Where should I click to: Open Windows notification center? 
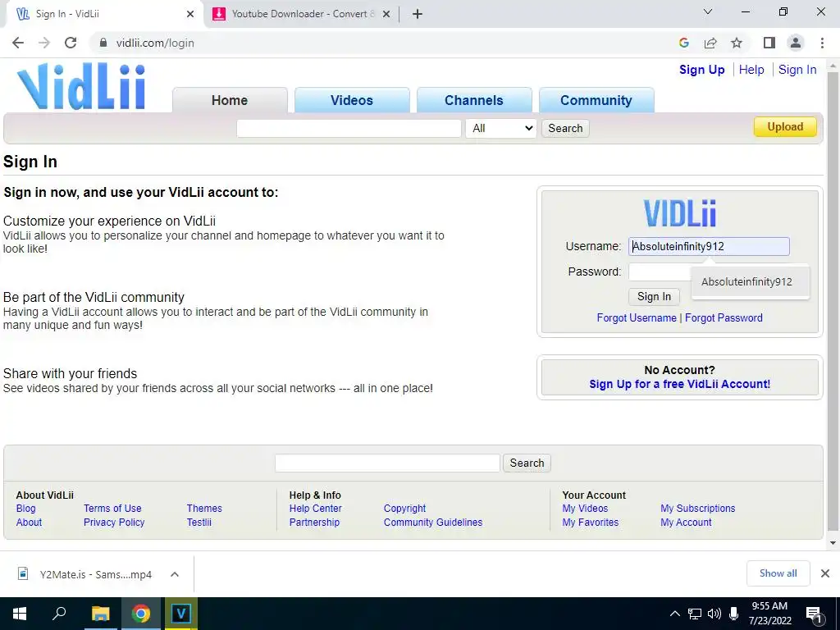point(815,615)
